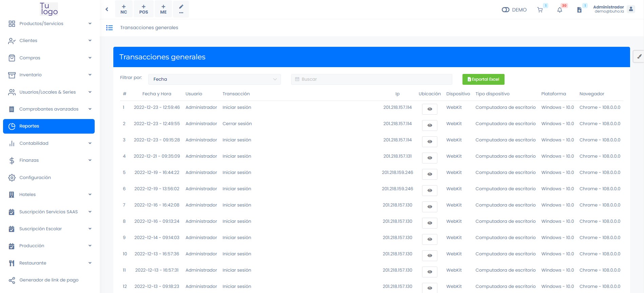Click the pencil edit shortcut in the top bar
Screen dimensions: 644x293
pos(181,9)
